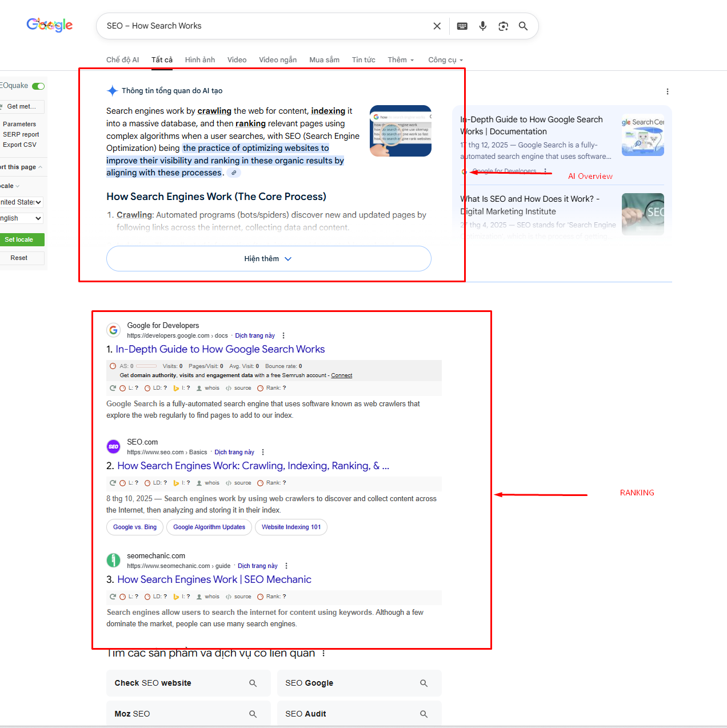
Task: Click the magnifier search submit icon
Action: 523,26
